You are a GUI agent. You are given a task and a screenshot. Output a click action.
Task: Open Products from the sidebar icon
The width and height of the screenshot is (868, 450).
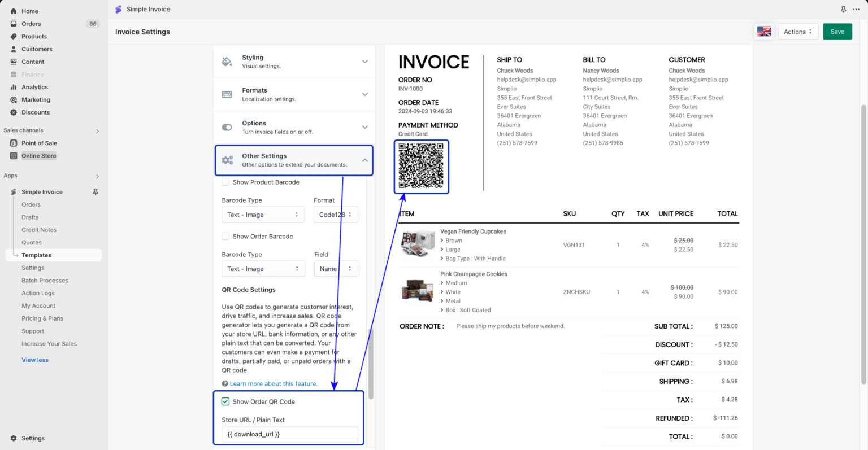coord(14,36)
